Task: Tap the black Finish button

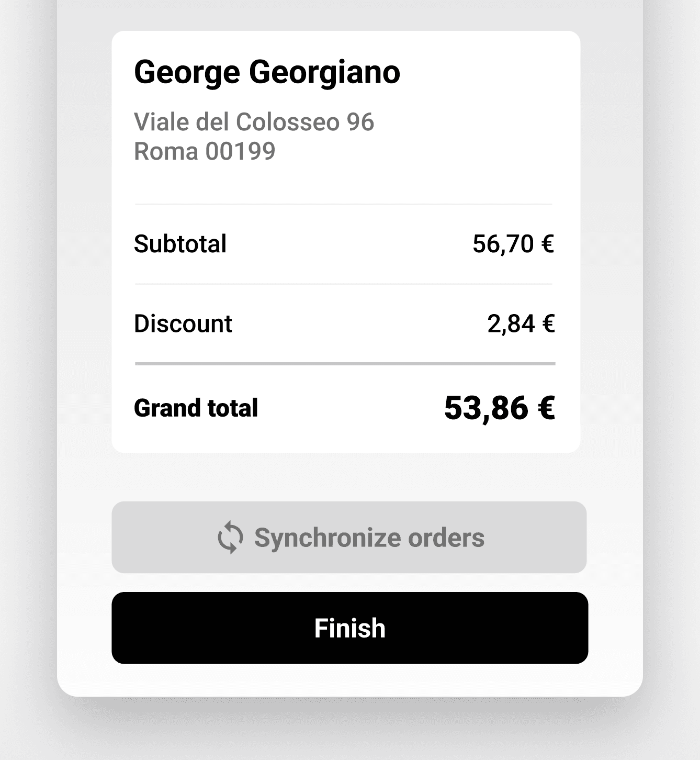Action: click(x=349, y=628)
